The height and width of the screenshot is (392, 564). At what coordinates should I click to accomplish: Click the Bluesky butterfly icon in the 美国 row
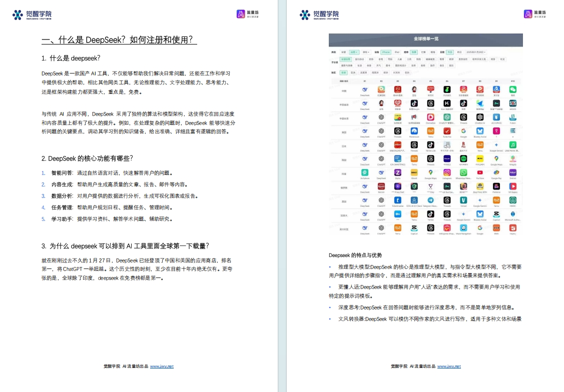[x=480, y=131]
